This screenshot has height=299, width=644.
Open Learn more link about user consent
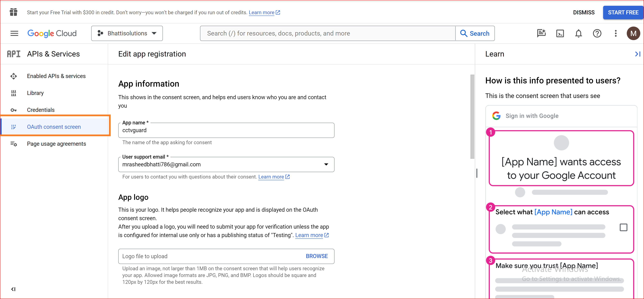271,177
